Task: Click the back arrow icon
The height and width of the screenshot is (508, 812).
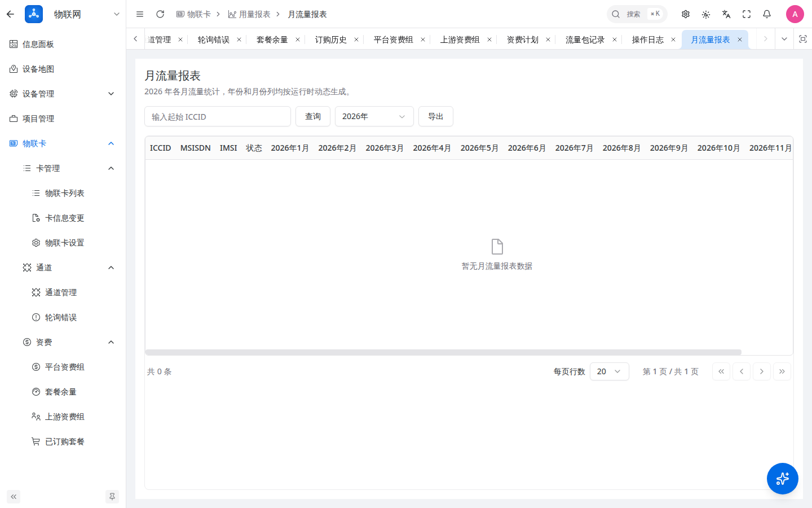Action: click(10, 14)
